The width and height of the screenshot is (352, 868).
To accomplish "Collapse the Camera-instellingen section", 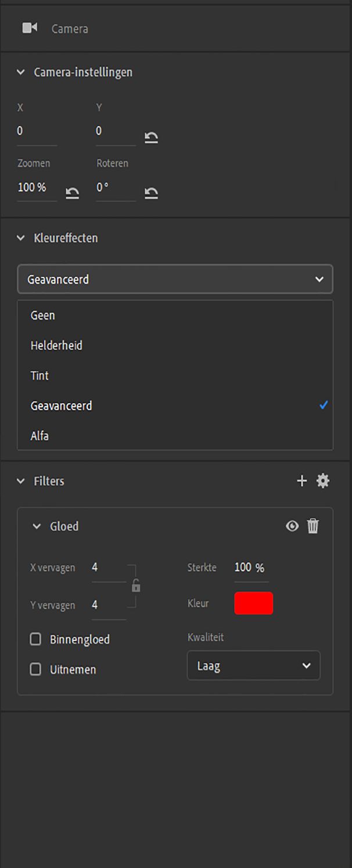I will [x=21, y=73].
